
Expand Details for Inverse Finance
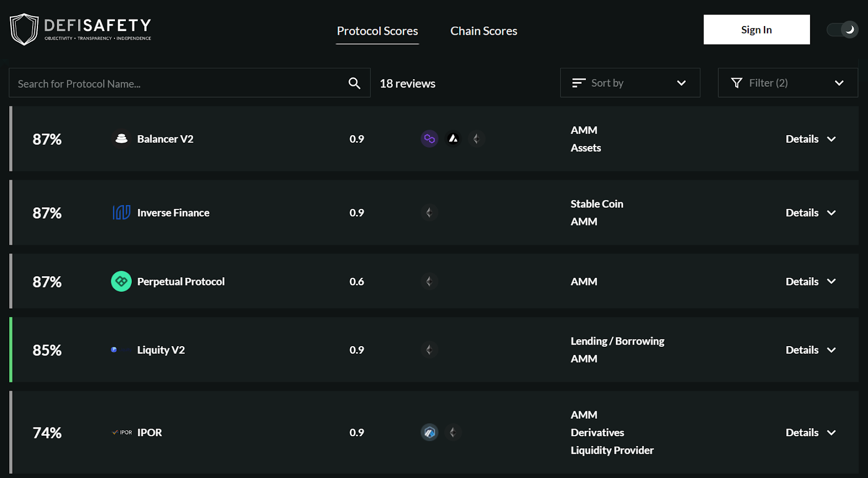[x=810, y=213]
